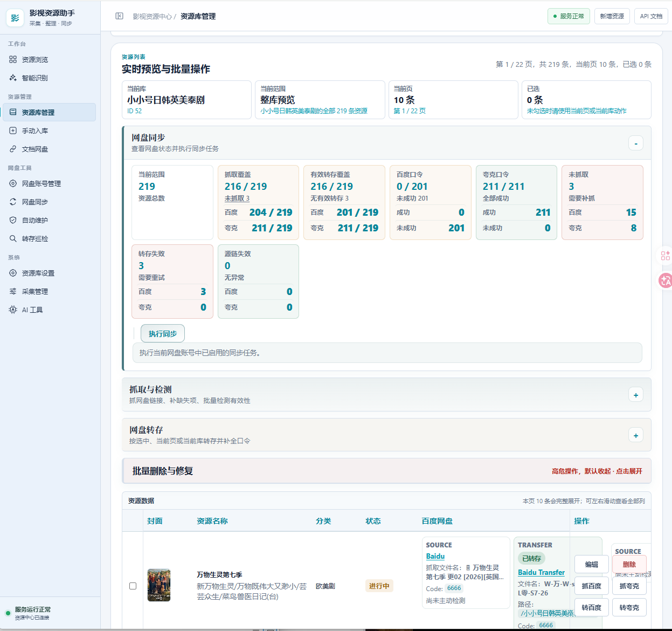The height and width of the screenshot is (631, 672).
Task: Click the 影视资源助手 logo icon
Action: coord(15,18)
